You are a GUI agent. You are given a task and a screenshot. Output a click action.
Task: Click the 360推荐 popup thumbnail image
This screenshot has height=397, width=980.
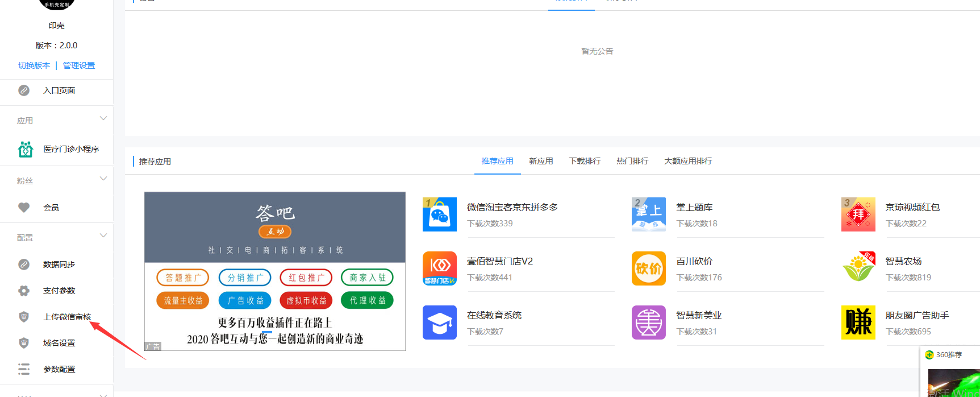(x=954, y=383)
